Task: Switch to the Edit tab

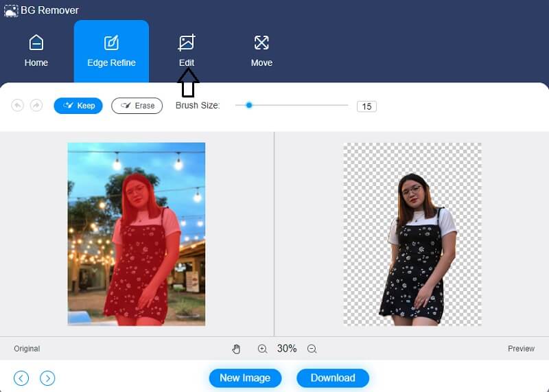Action: click(x=187, y=51)
